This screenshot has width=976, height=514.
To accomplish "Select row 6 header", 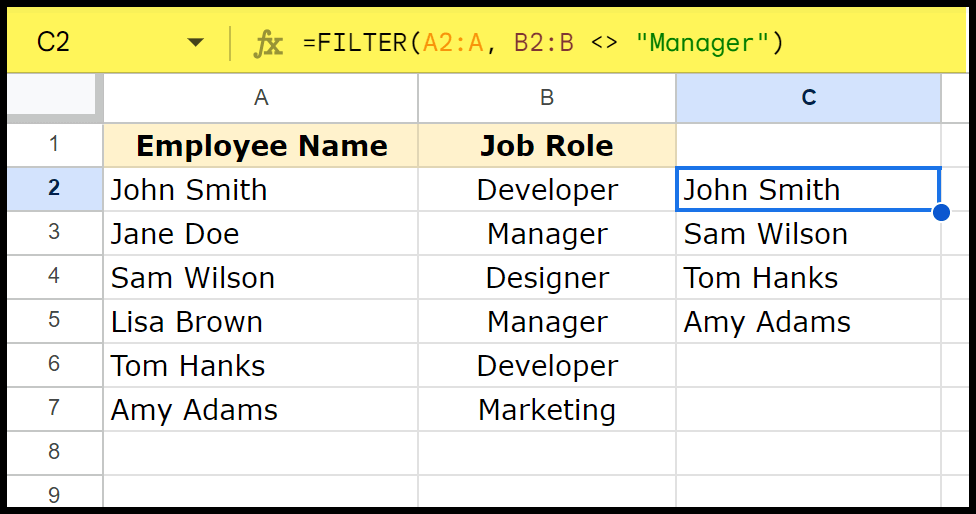I will coord(55,365).
